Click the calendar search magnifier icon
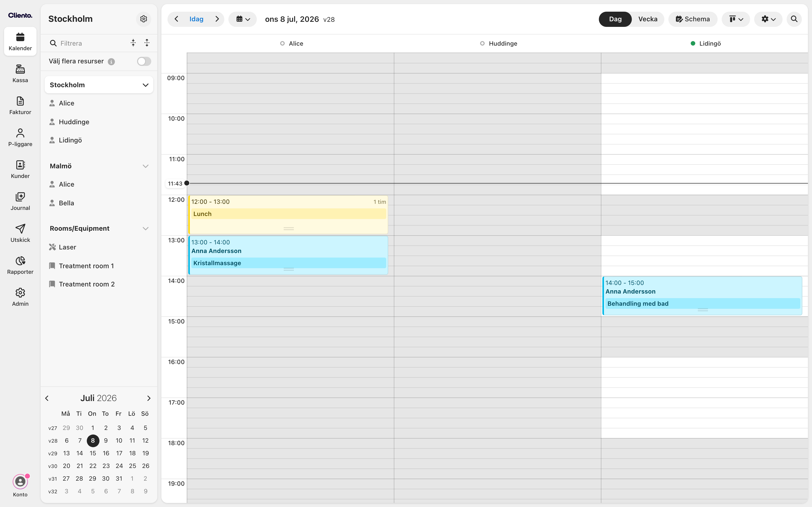This screenshot has width=812, height=507. 794,19
